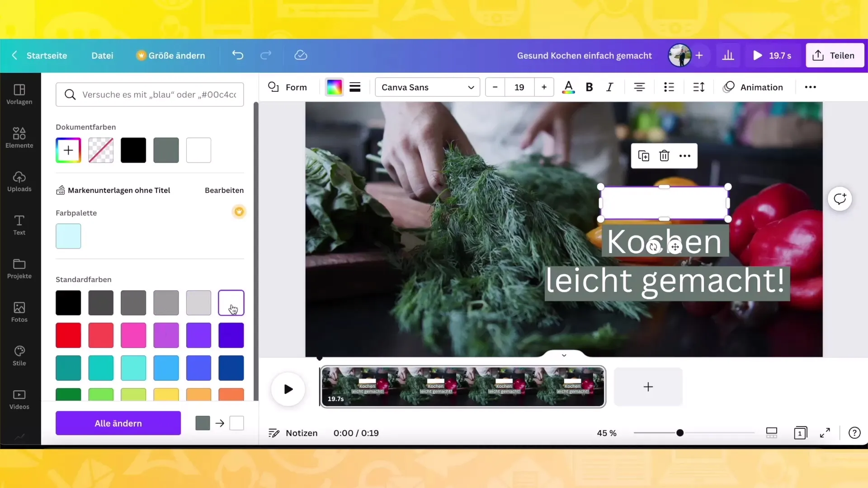
Task: Open the Canva Sans font dropdown
Action: pyautogui.click(x=428, y=87)
